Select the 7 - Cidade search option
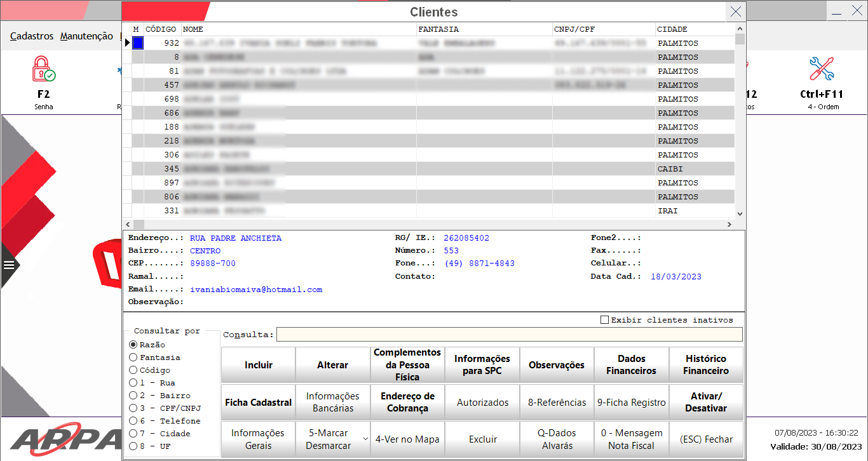Screen dimensions: 868x461 click(133, 434)
